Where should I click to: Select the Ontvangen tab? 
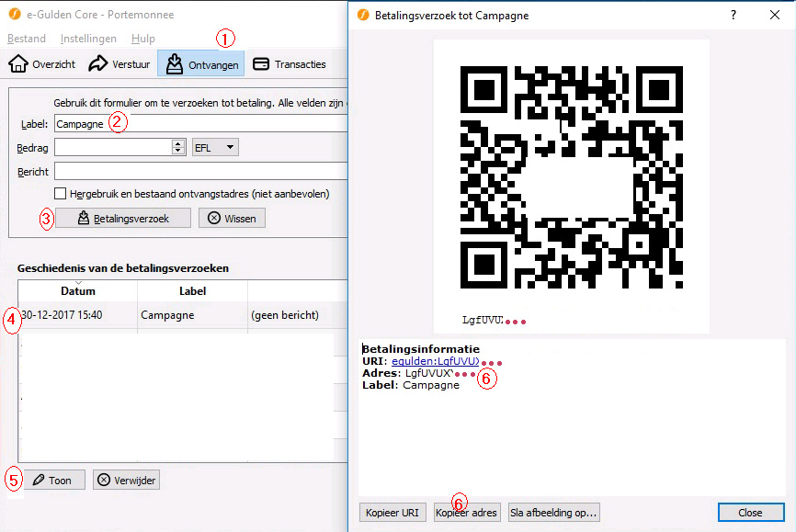[201, 64]
